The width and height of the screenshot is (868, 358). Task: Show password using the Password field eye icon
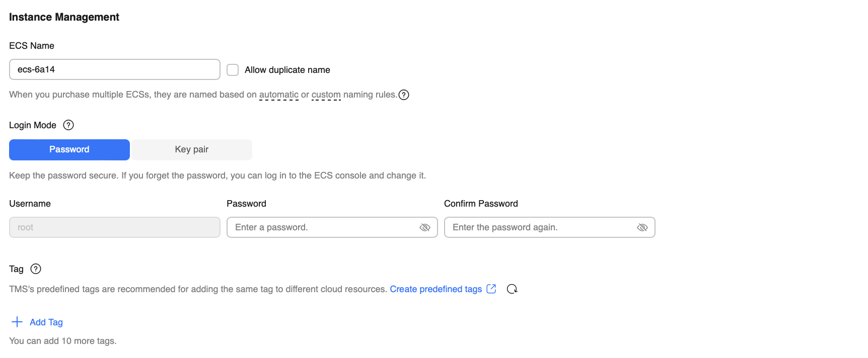click(425, 227)
